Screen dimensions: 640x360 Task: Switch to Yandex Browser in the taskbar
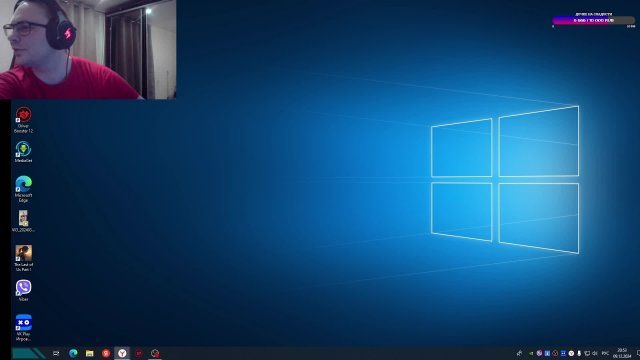pos(122,353)
